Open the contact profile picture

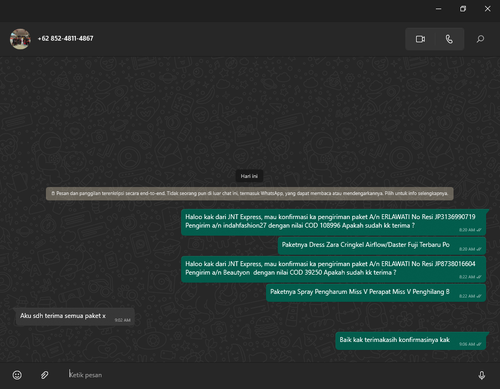(x=20, y=39)
